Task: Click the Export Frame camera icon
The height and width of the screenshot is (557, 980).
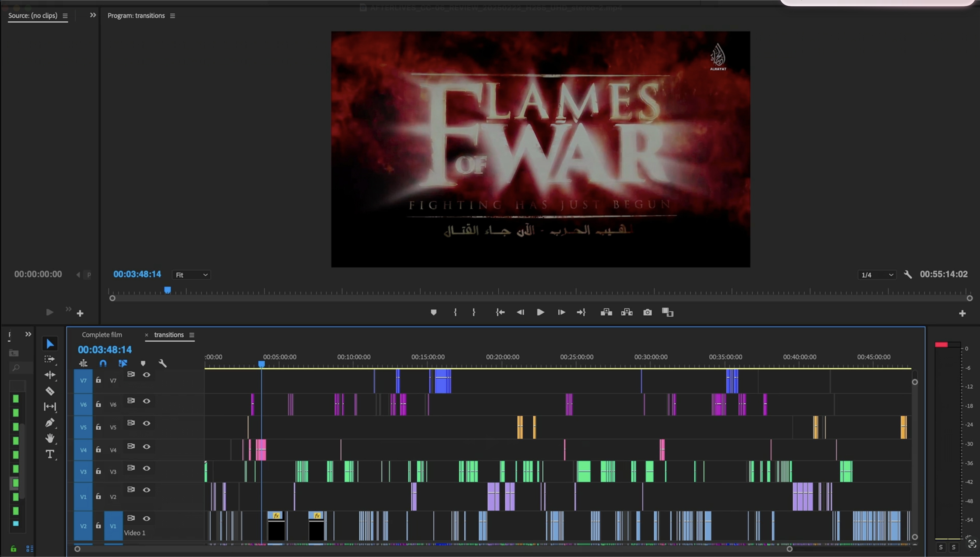Action: (x=647, y=313)
